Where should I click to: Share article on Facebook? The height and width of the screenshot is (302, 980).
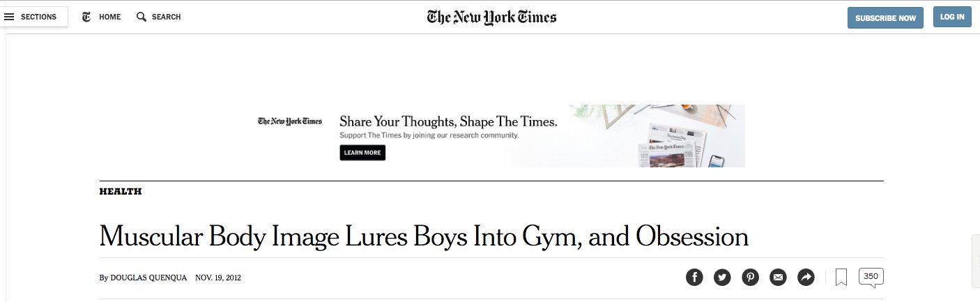click(x=694, y=277)
